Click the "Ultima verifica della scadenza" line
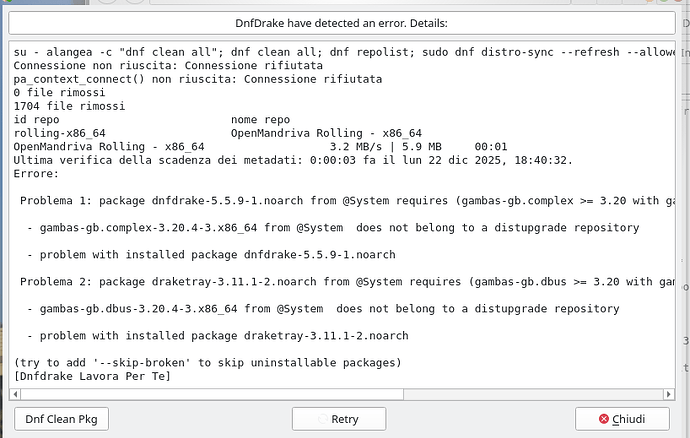Viewport: 690px width, 438px height. tap(292, 159)
